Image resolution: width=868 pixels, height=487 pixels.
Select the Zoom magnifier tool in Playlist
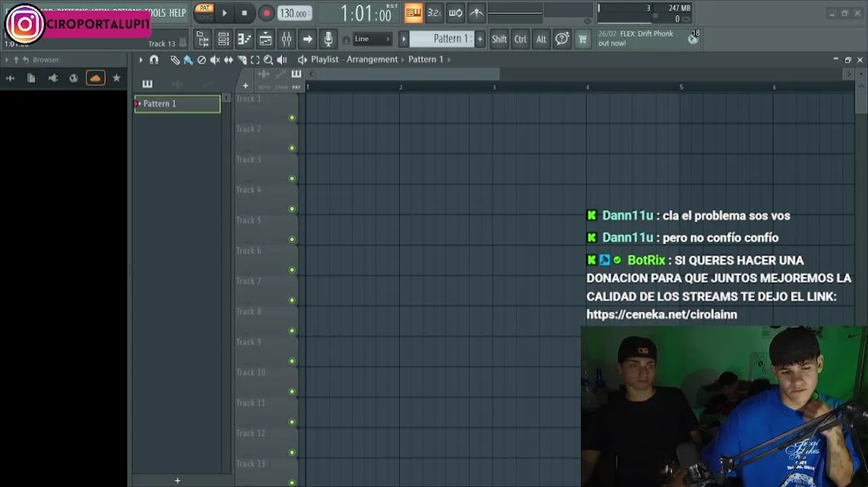pyautogui.click(x=268, y=60)
